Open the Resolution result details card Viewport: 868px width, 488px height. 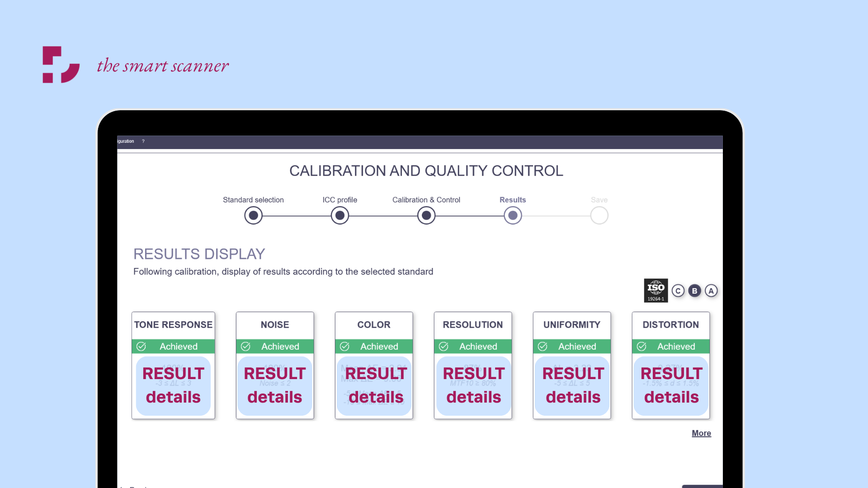click(x=473, y=385)
